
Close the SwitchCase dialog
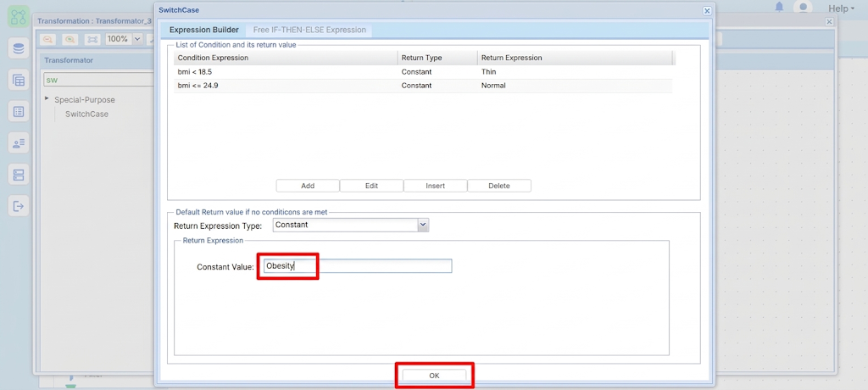tap(707, 10)
